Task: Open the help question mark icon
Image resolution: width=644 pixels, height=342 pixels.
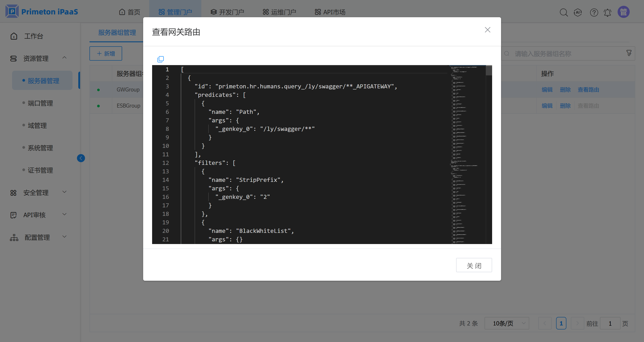Action: tap(594, 12)
